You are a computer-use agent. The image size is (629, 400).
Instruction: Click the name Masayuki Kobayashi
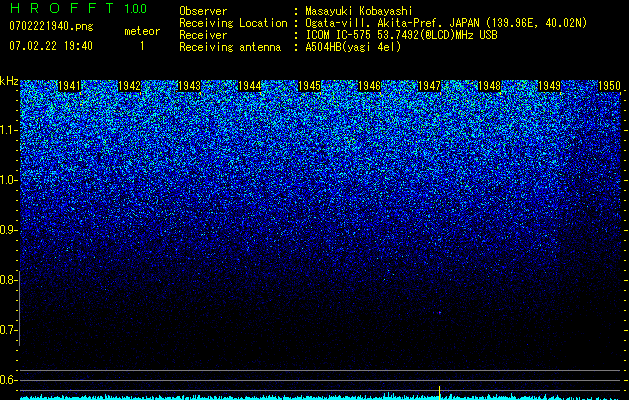359,11
